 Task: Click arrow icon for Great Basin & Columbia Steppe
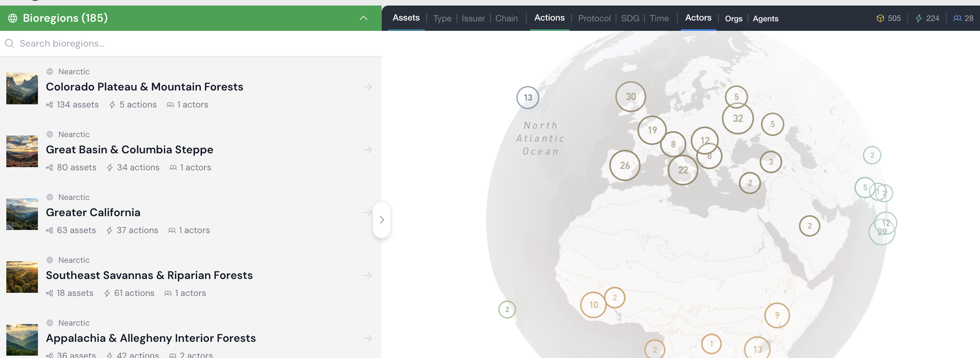coord(367,150)
